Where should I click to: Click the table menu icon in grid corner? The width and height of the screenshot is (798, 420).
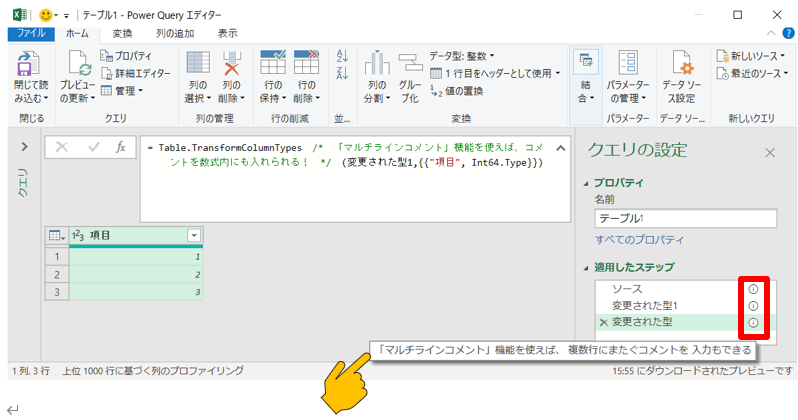click(56, 236)
